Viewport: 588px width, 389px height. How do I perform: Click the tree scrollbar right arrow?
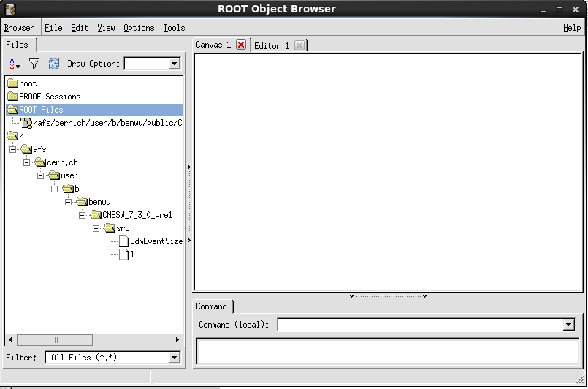click(x=177, y=340)
